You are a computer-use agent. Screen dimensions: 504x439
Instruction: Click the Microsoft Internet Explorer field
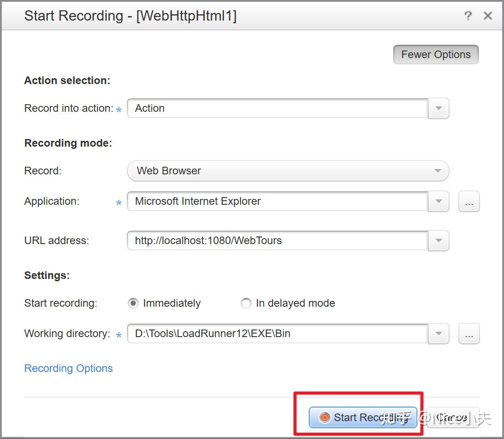coord(277,202)
